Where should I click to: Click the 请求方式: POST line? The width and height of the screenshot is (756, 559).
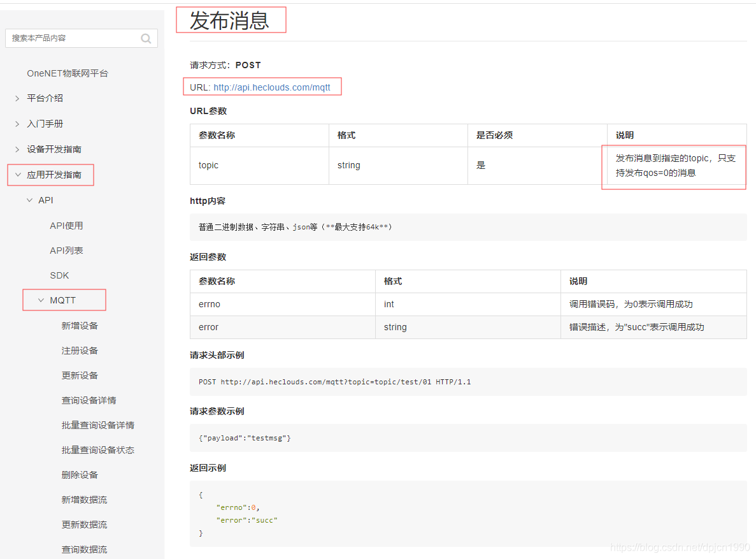[x=225, y=65]
